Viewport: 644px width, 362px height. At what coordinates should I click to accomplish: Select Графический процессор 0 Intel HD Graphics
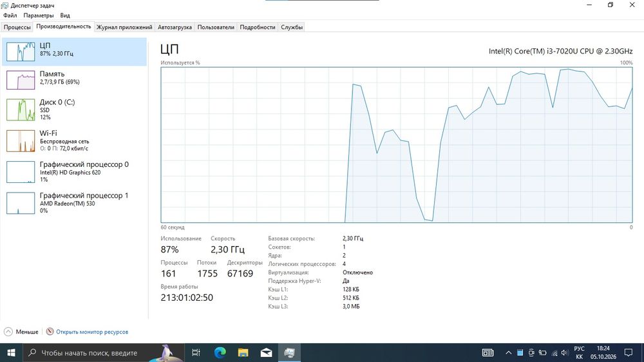[74, 172]
